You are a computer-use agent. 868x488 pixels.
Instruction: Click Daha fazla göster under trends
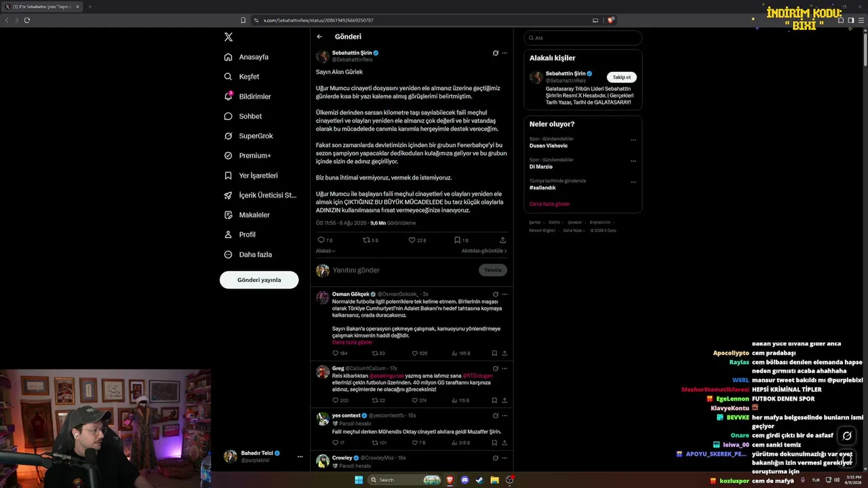coord(550,204)
